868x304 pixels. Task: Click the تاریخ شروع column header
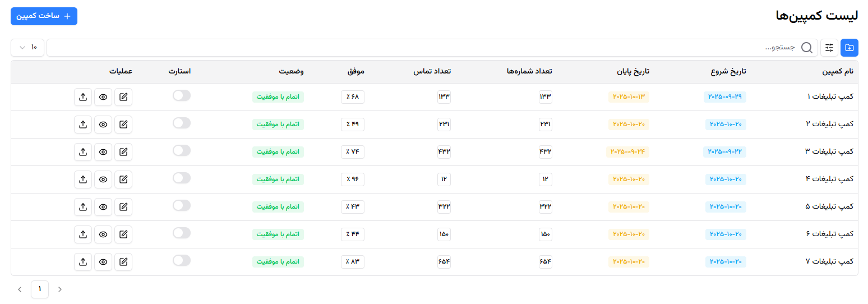pyautogui.click(x=728, y=72)
